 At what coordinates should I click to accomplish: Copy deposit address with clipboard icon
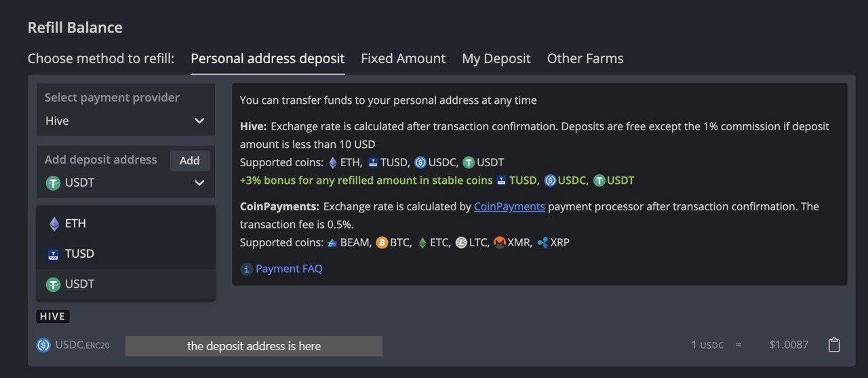point(834,345)
